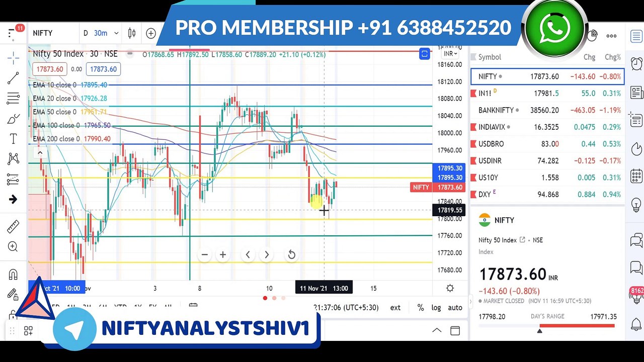Shift chart left with the arrow button
This screenshot has width=644, height=362.
click(x=248, y=255)
